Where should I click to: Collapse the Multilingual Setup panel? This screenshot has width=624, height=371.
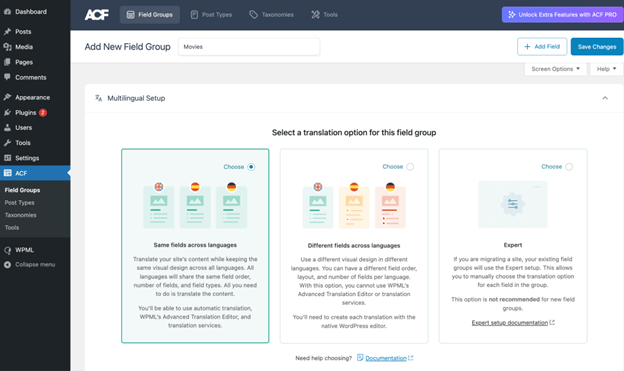(x=605, y=98)
